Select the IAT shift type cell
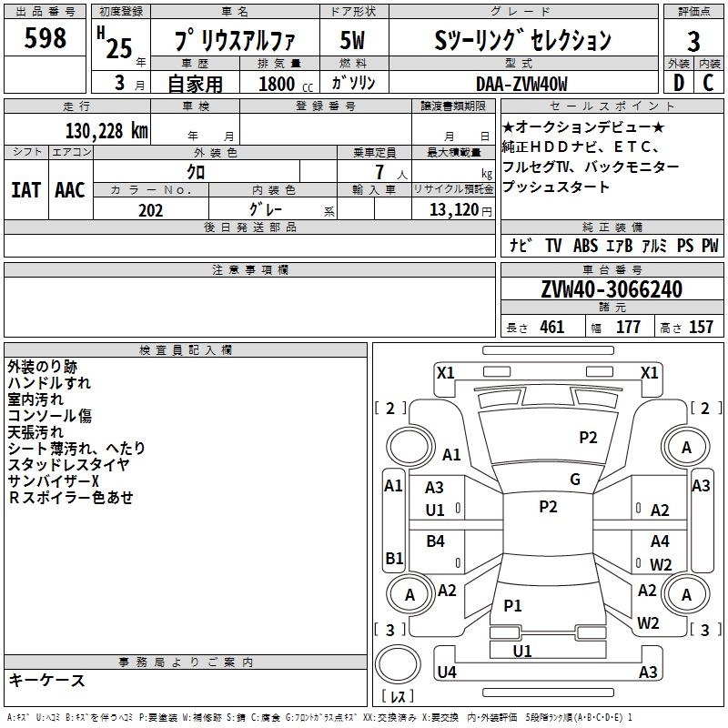Screen dimensions: 728x728 [x=25, y=190]
